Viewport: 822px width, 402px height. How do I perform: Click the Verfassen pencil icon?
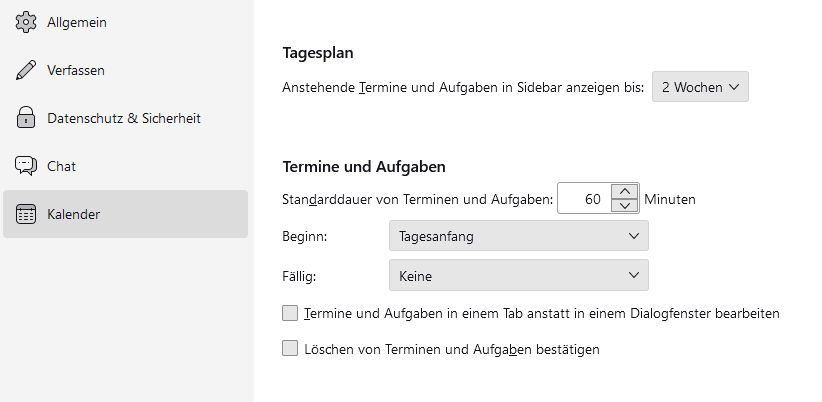(x=26, y=70)
